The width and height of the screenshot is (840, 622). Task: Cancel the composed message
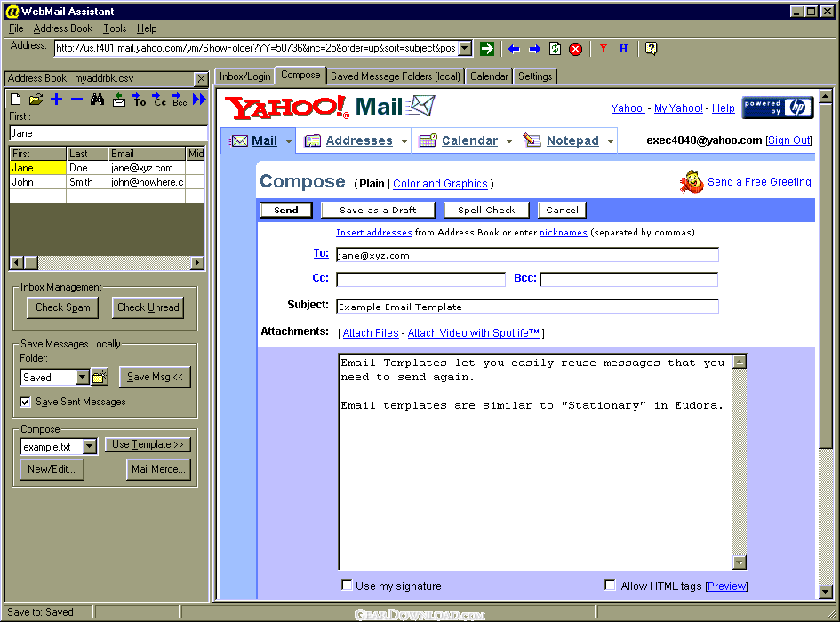[562, 210]
